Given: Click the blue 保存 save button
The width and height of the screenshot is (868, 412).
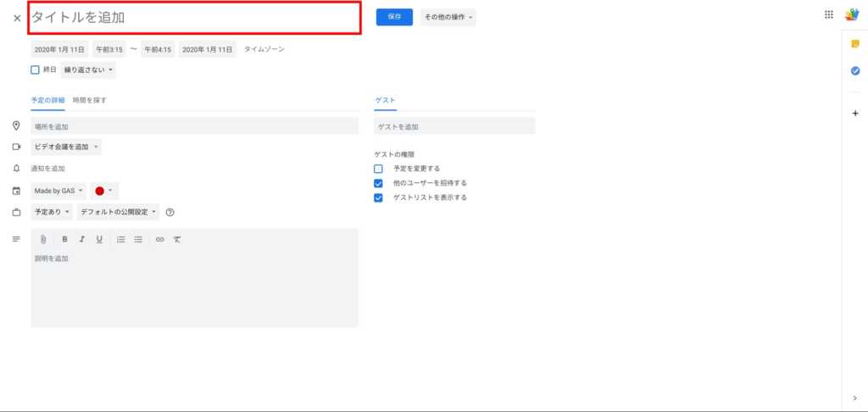Looking at the screenshot, I should pos(394,16).
